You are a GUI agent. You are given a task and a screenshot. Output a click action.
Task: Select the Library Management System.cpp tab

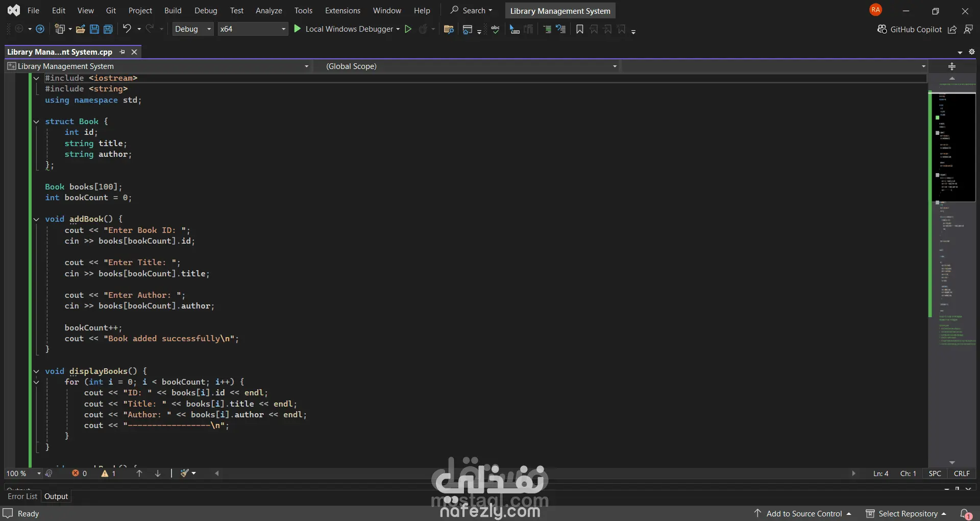point(60,52)
